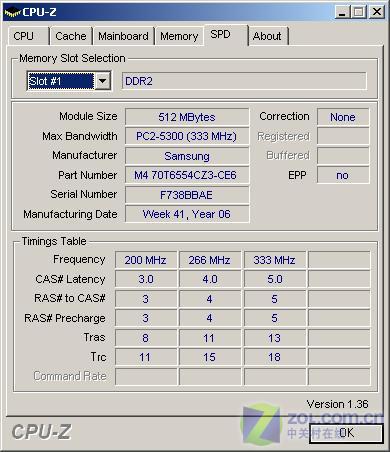Click the Samsung manufacturer value

point(187,156)
